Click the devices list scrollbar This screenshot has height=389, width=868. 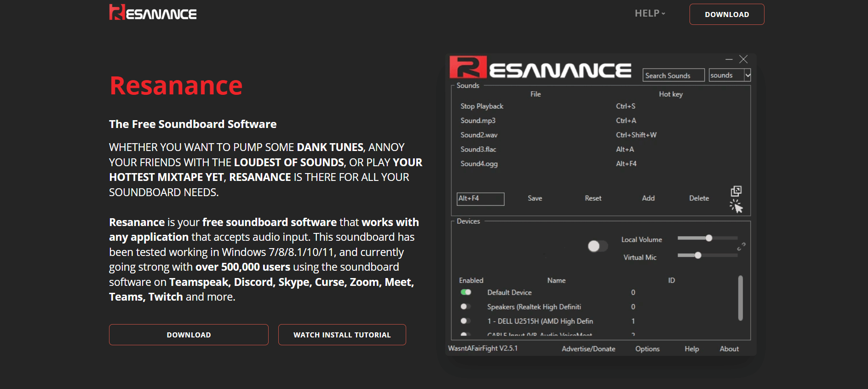pos(740,298)
